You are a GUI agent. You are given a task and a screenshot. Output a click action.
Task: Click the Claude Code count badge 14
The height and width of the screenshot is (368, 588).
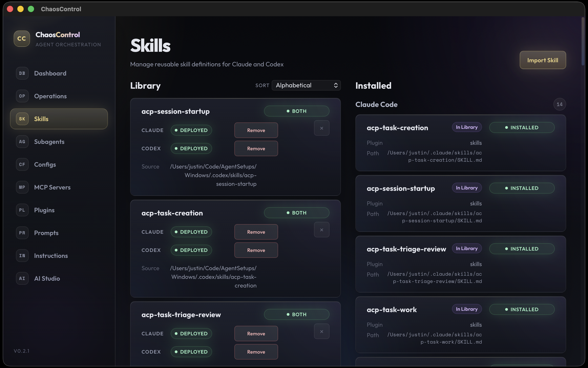click(x=559, y=105)
